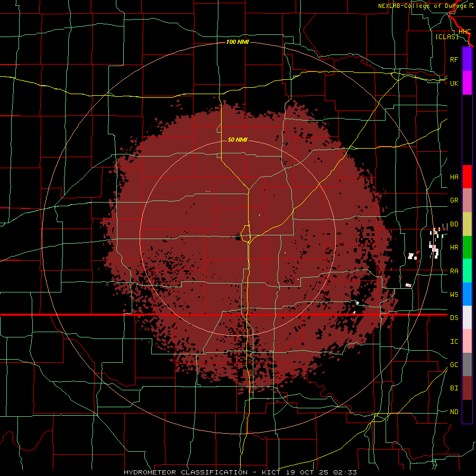Click the HR legend label
Screen dimensions: 476x476
tap(454, 248)
